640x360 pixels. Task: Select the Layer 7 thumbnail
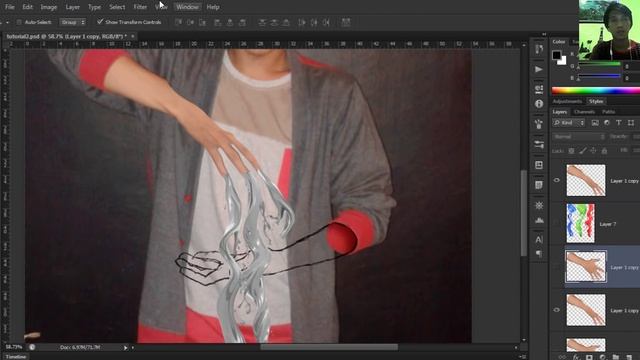click(x=580, y=224)
